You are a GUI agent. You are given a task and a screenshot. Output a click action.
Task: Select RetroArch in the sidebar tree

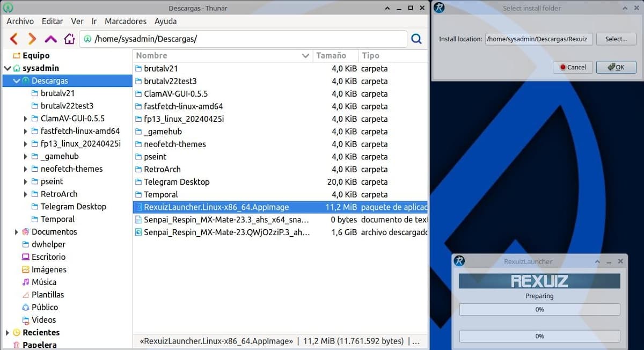59,194
